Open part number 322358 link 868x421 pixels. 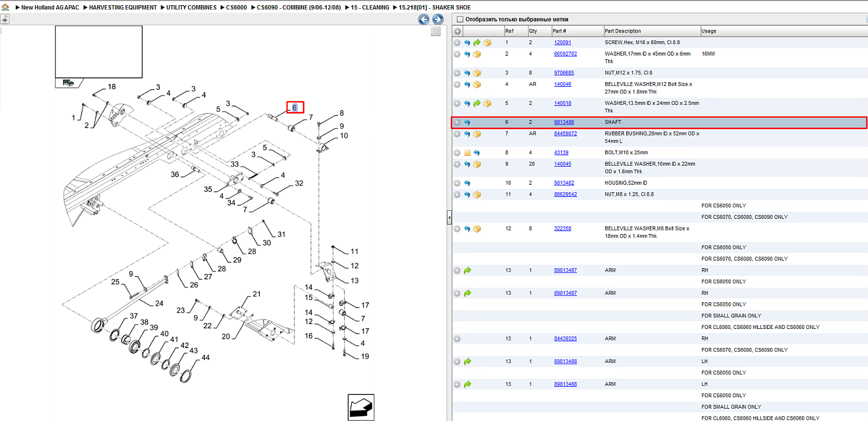(562, 229)
